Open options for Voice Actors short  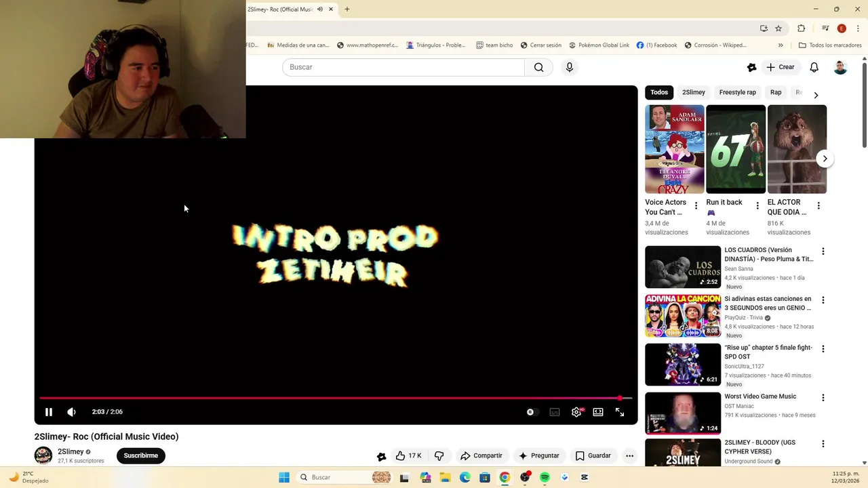[696, 206]
